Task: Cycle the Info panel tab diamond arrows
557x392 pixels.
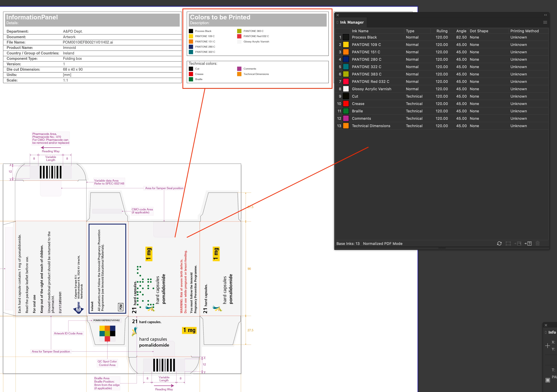Action: click(x=546, y=332)
